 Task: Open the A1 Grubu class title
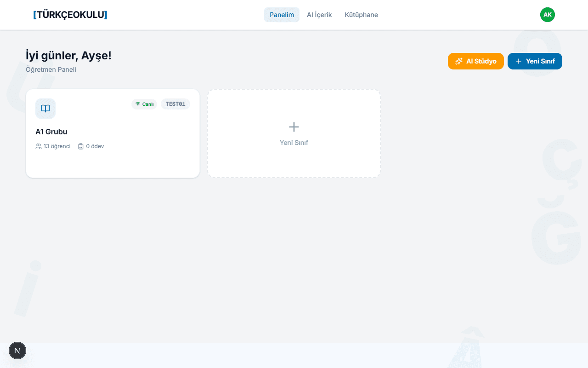pos(51,132)
